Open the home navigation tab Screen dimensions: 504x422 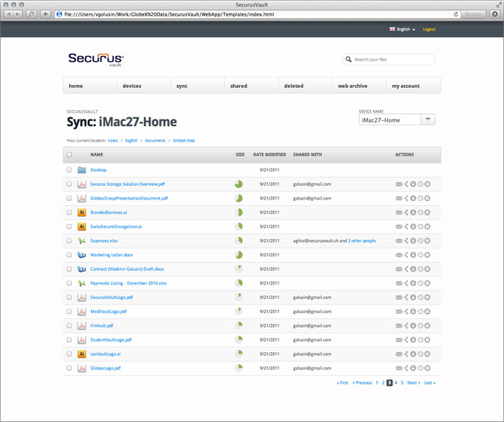point(90,86)
